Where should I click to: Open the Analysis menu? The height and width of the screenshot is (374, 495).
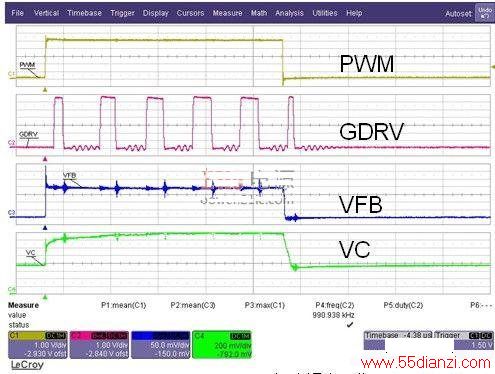pyautogui.click(x=289, y=13)
